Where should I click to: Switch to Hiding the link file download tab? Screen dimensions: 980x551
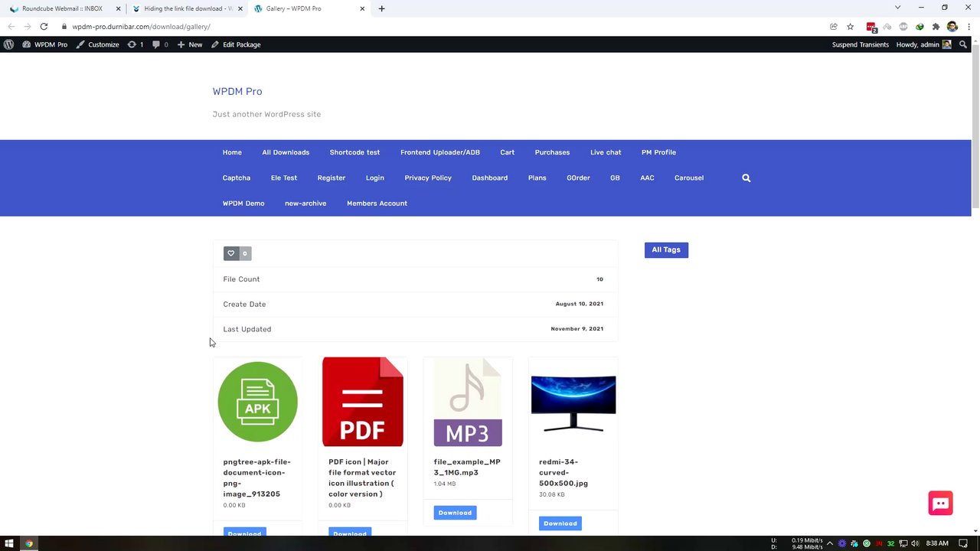186,8
